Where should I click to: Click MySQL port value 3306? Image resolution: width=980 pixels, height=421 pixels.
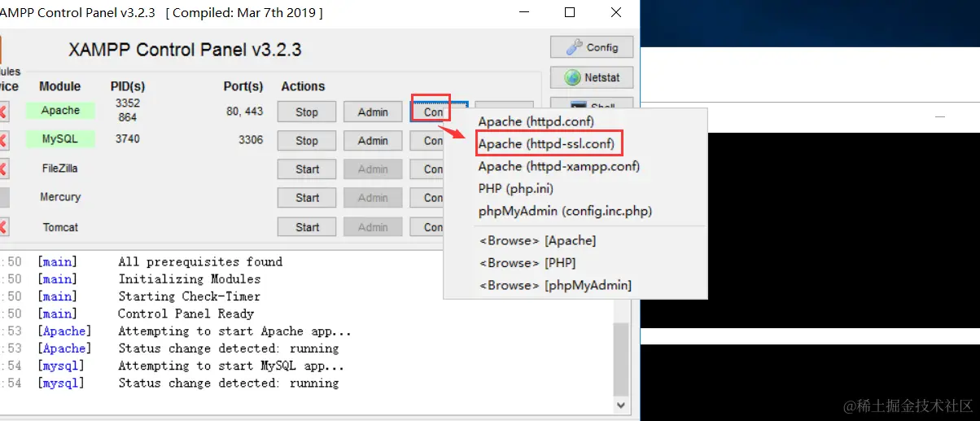tap(251, 139)
